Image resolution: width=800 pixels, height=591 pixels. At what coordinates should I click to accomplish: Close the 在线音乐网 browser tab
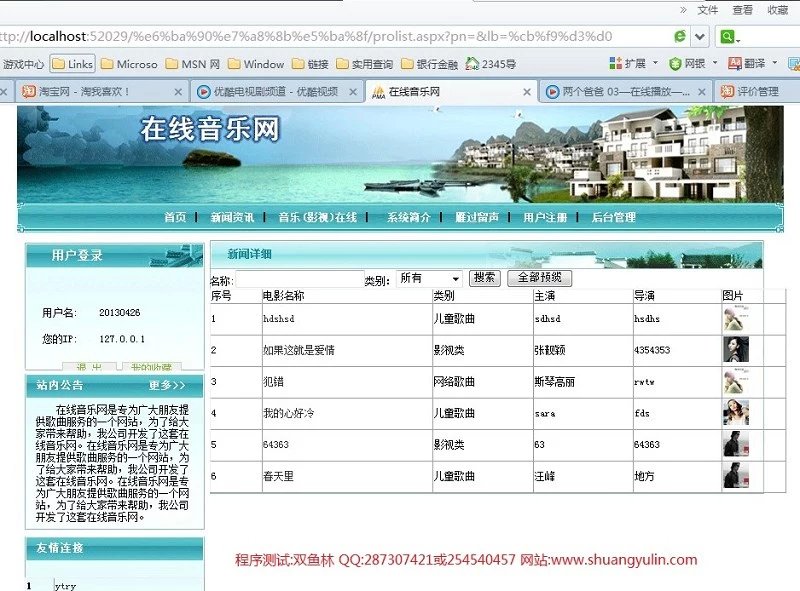pos(527,91)
